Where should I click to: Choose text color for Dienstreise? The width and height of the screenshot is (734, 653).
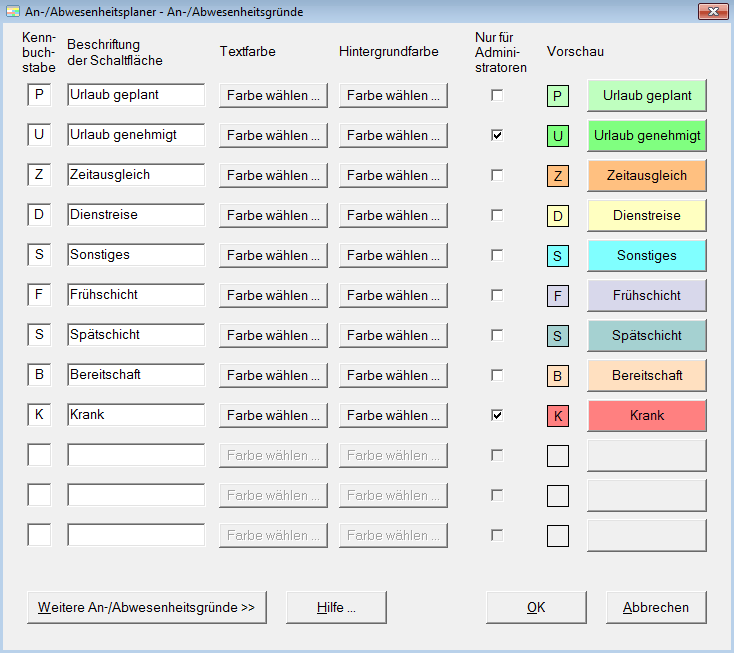(x=273, y=215)
